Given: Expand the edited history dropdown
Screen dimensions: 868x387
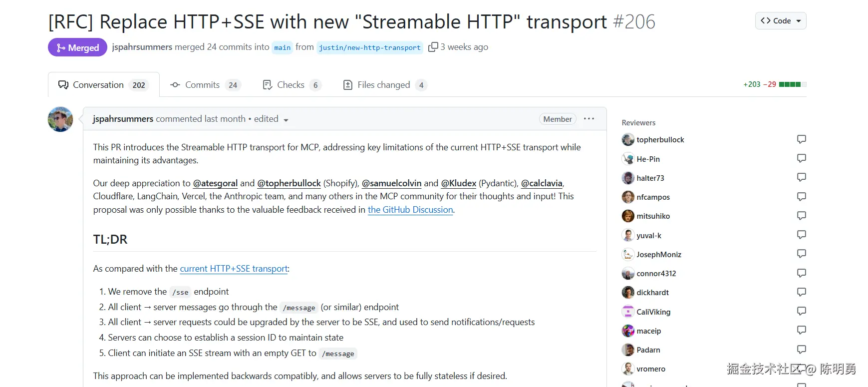Looking at the screenshot, I should point(286,120).
